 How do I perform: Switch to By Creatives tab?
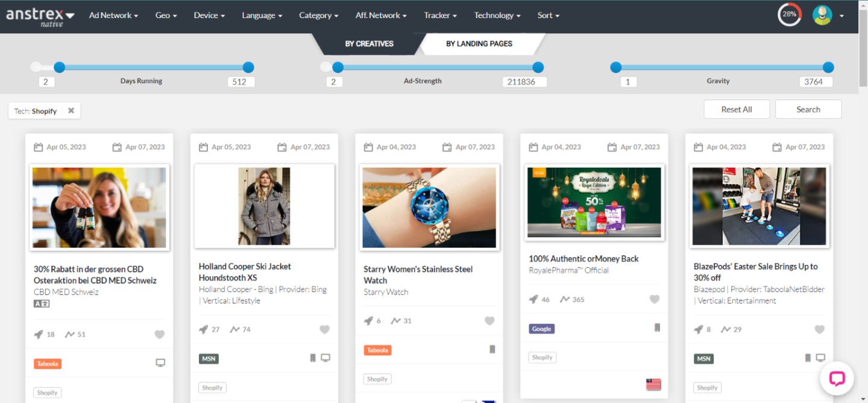[x=369, y=44]
